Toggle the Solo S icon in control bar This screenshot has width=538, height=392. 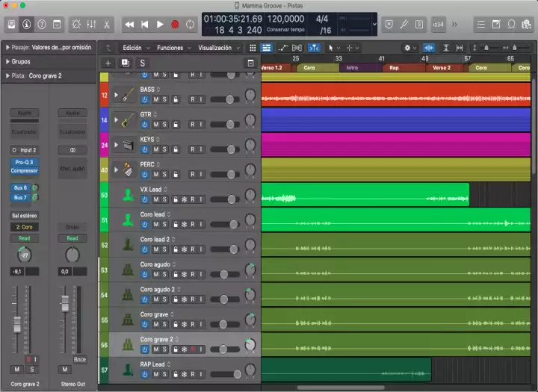click(x=419, y=25)
